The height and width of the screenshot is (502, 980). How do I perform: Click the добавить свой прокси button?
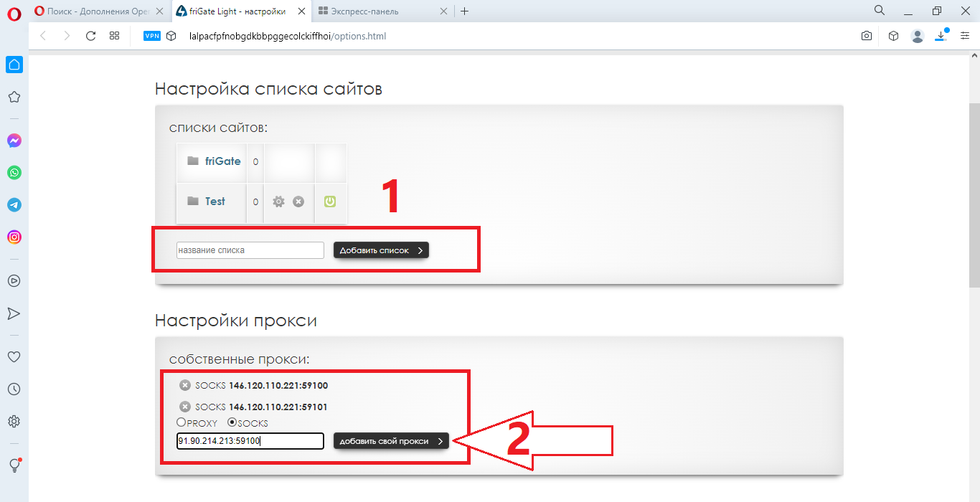point(391,441)
